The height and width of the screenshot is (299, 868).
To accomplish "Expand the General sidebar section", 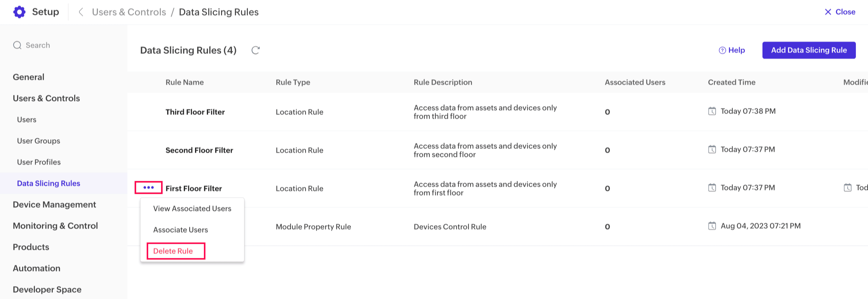I will (28, 77).
